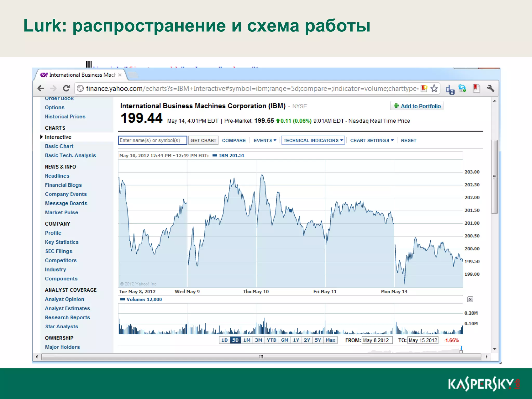Viewport: 532px width, 399px height.
Task: Expand the EVENTS dropdown
Action: 265,140
